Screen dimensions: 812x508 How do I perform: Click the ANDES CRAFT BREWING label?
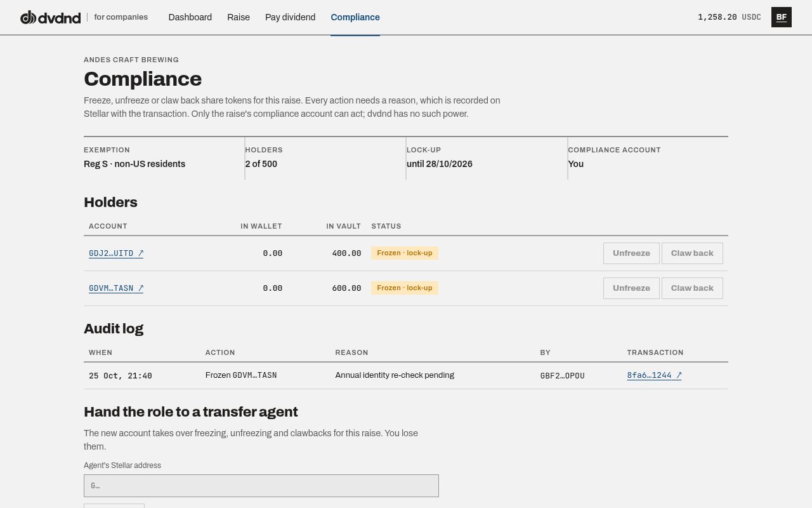point(131,60)
